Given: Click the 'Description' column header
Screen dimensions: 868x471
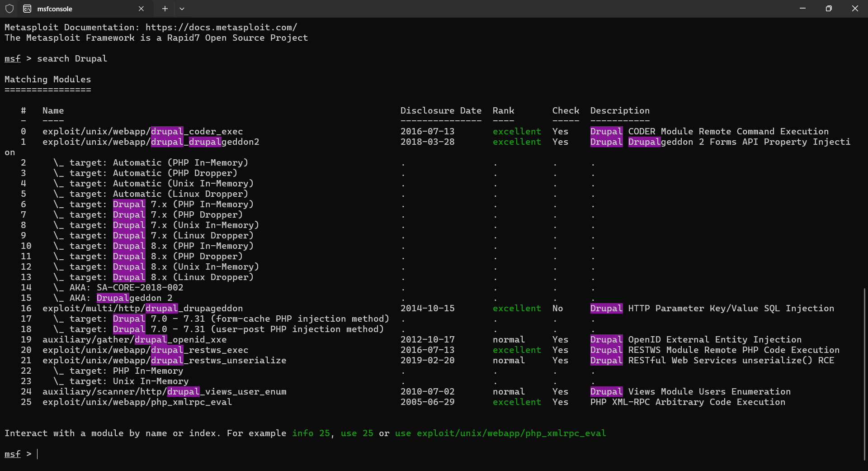Looking at the screenshot, I should [x=620, y=111].
